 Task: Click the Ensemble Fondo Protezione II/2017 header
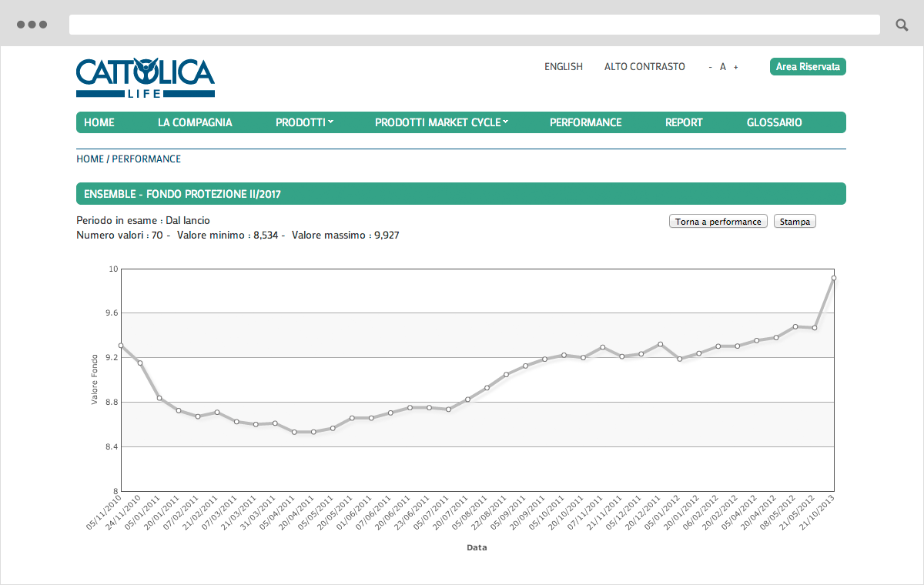pyautogui.click(x=461, y=194)
